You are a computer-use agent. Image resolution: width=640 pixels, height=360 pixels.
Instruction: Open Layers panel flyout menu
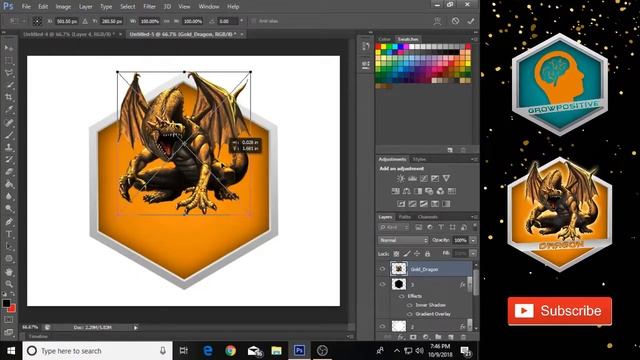pyautogui.click(x=474, y=217)
